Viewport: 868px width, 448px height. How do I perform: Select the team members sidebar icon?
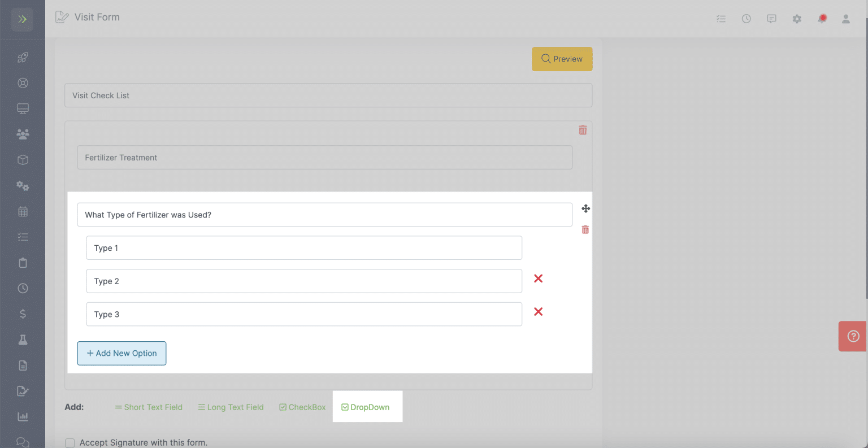point(23,133)
